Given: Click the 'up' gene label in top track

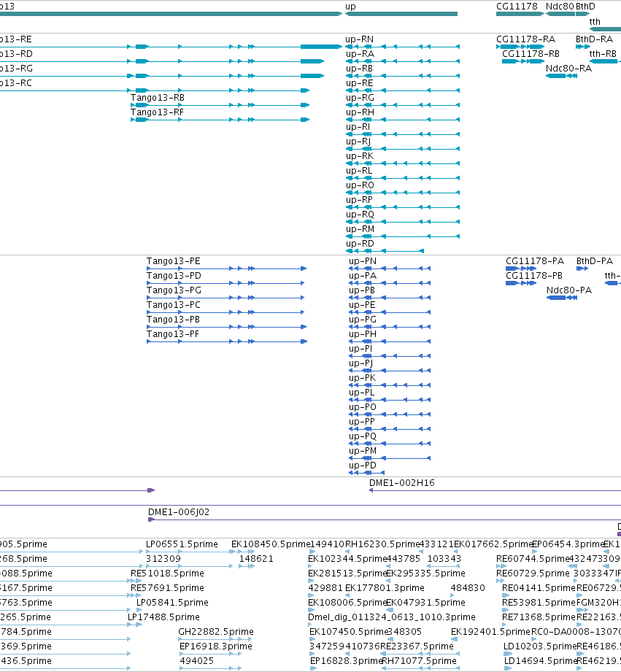Looking at the screenshot, I should pyautogui.click(x=350, y=7).
